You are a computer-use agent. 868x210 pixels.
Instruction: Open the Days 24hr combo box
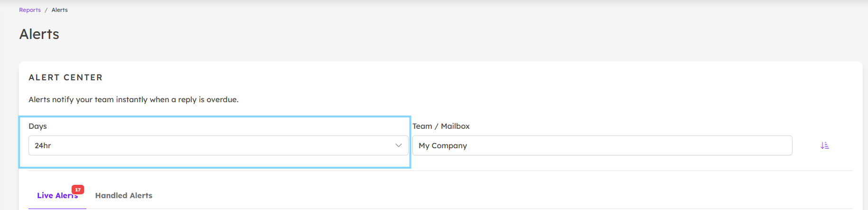(218, 145)
